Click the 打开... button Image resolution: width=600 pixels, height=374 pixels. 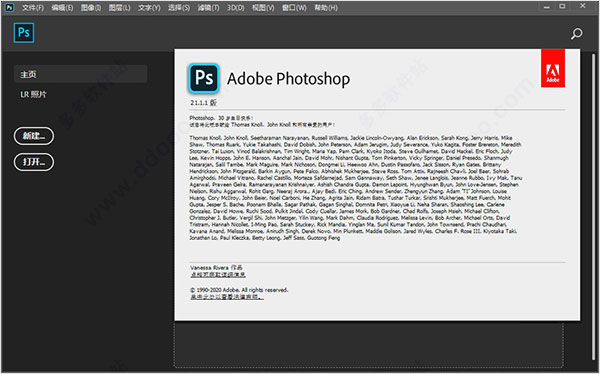pyautogui.click(x=34, y=162)
